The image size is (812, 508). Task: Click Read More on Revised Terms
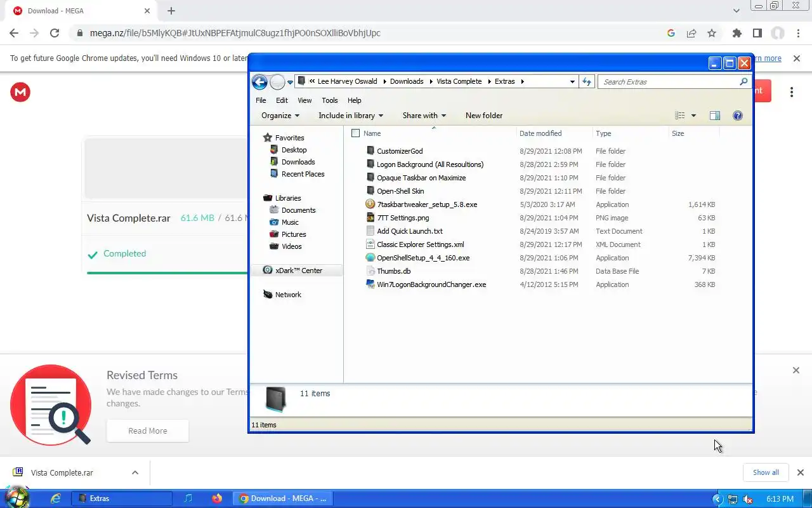coord(148,431)
